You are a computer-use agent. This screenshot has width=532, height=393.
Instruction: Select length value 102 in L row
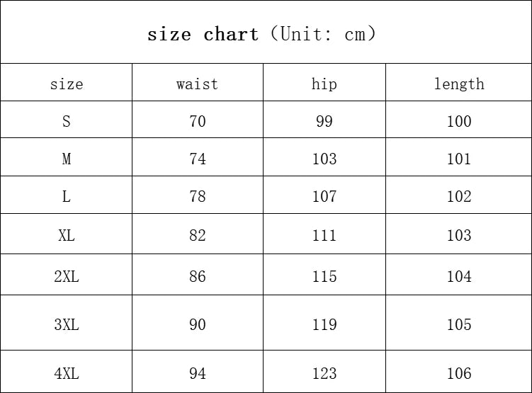[458, 197]
